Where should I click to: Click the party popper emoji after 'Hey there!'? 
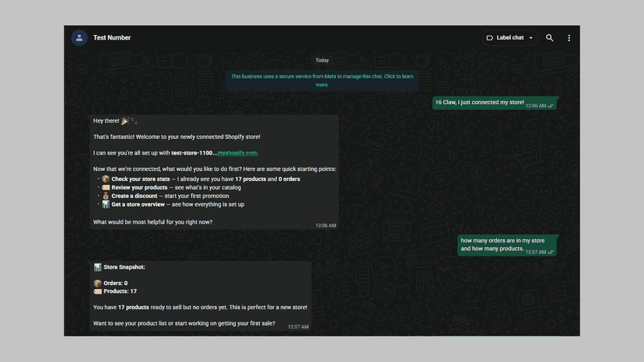click(125, 120)
